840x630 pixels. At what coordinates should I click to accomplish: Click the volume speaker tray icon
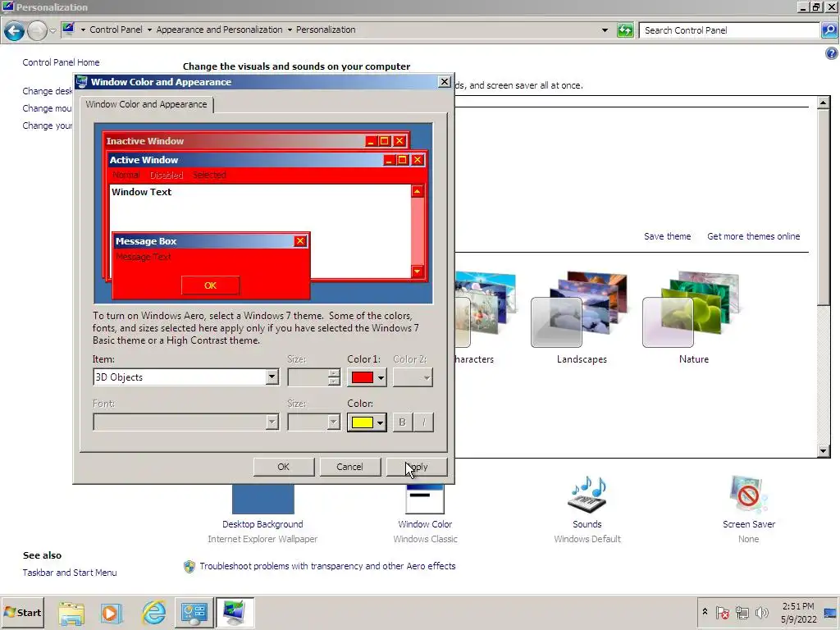coord(761,612)
